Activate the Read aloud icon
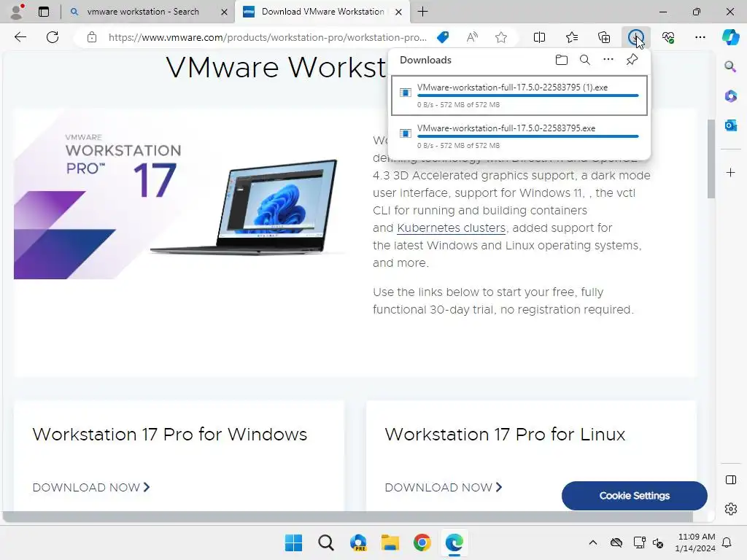This screenshot has width=747, height=560. (x=472, y=37)
